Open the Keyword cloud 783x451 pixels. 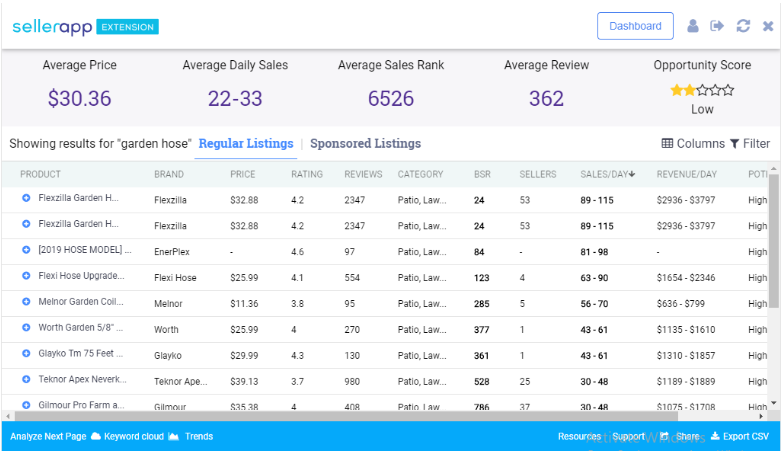(127, 437)
